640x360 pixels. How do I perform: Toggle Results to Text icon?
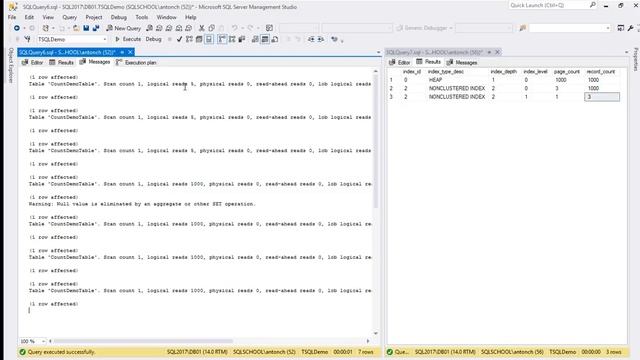coord(255,39)
